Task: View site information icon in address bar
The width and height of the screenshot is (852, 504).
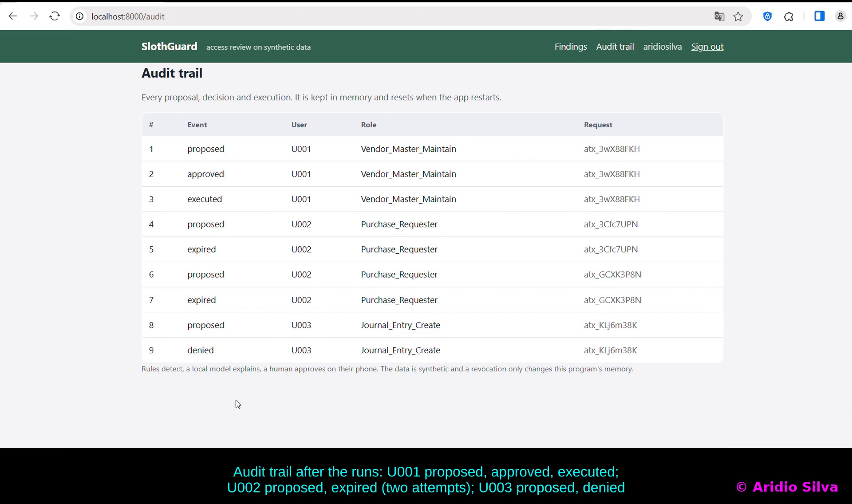Action: [x=79, y=16]
